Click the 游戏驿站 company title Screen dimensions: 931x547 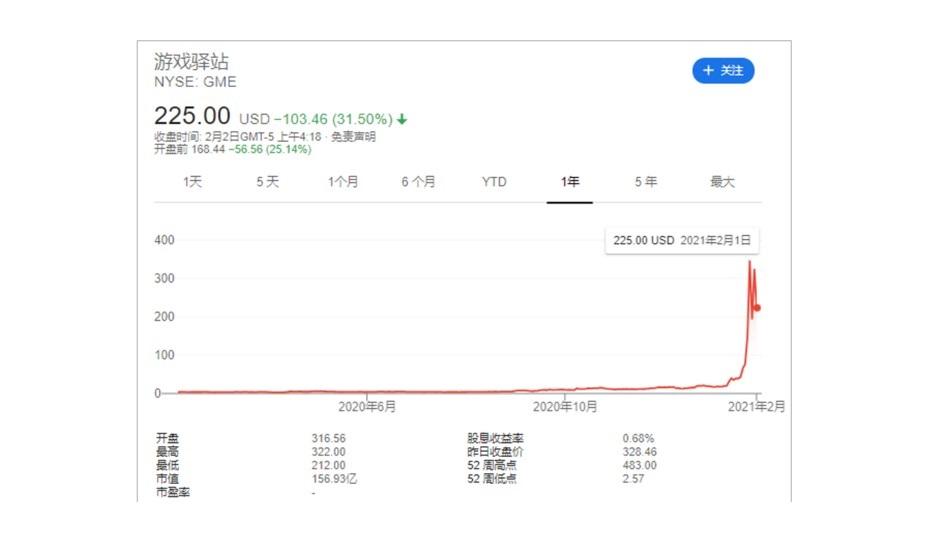(x=191, y=61)
